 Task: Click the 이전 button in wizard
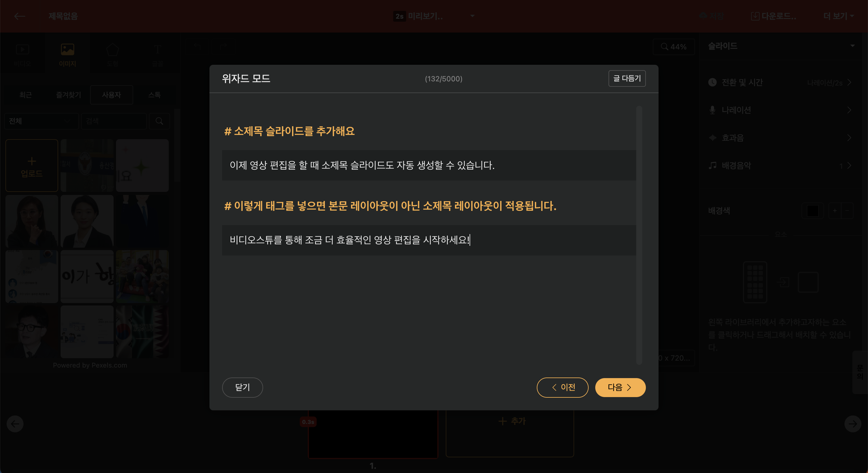click(562, 387)
